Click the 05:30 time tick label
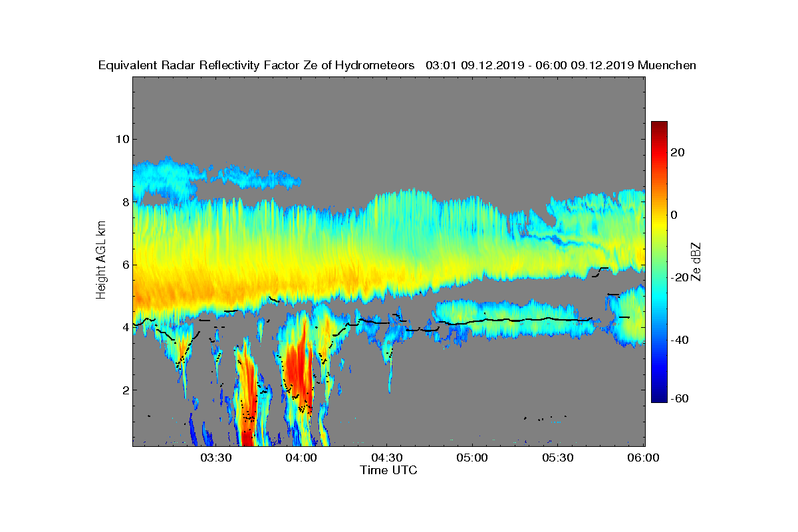The height and width of the screenshot is (532, 798). pos(558,458)
